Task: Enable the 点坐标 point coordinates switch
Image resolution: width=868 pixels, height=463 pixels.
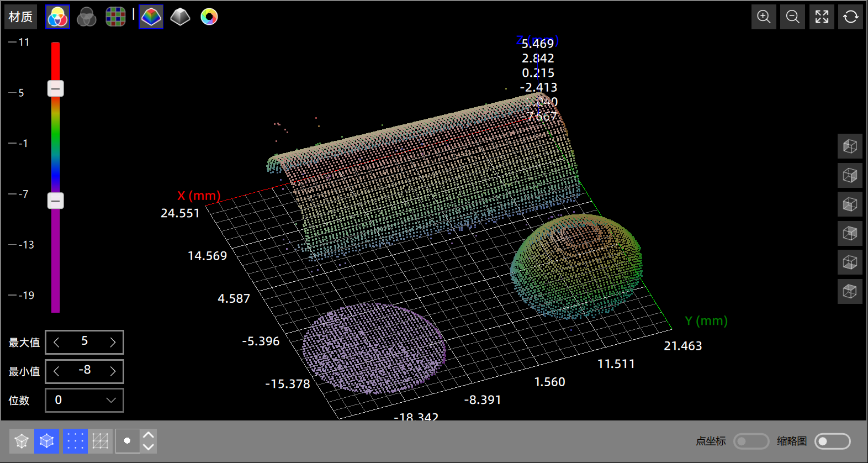Action: 750,441
